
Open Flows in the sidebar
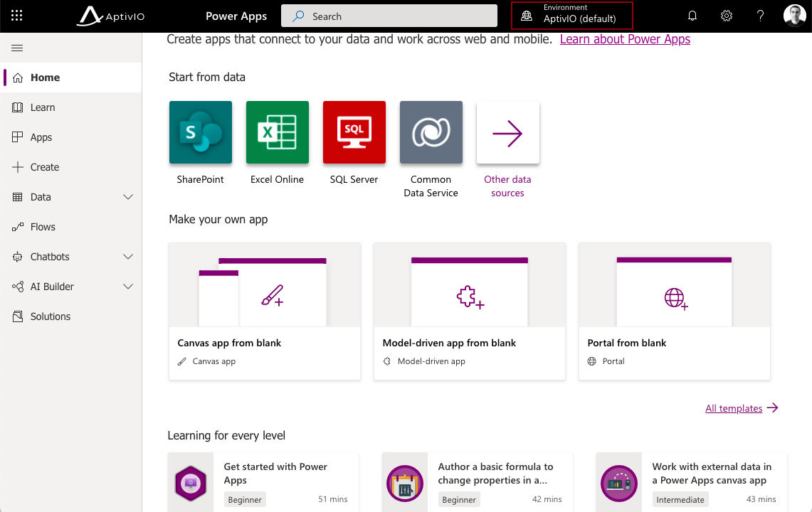[71, 227]
